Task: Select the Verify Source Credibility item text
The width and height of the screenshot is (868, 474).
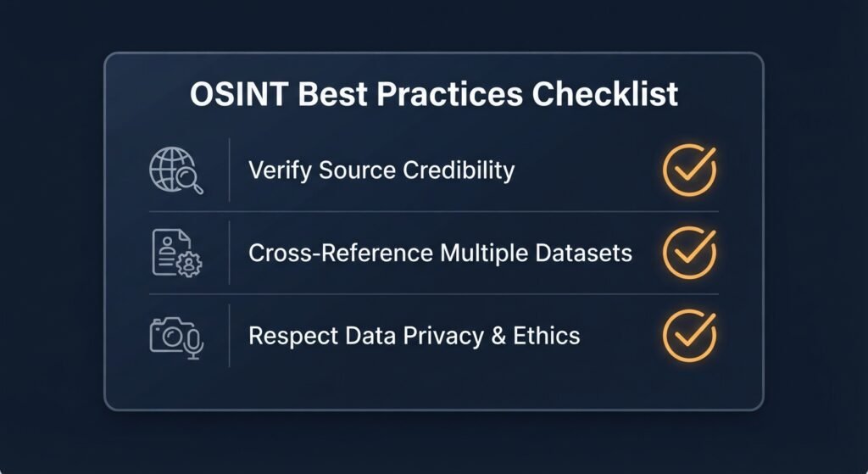Action: click(x=381, y=170)
